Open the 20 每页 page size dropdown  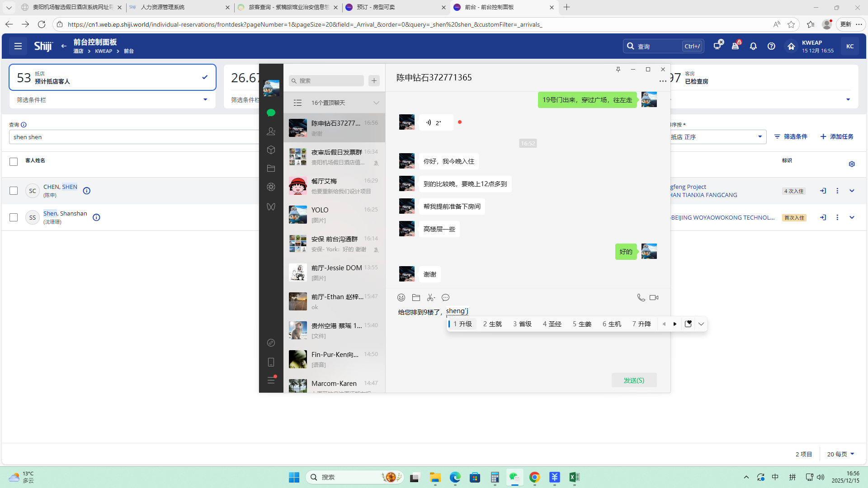pyautogui.click(x=840, y=454)
